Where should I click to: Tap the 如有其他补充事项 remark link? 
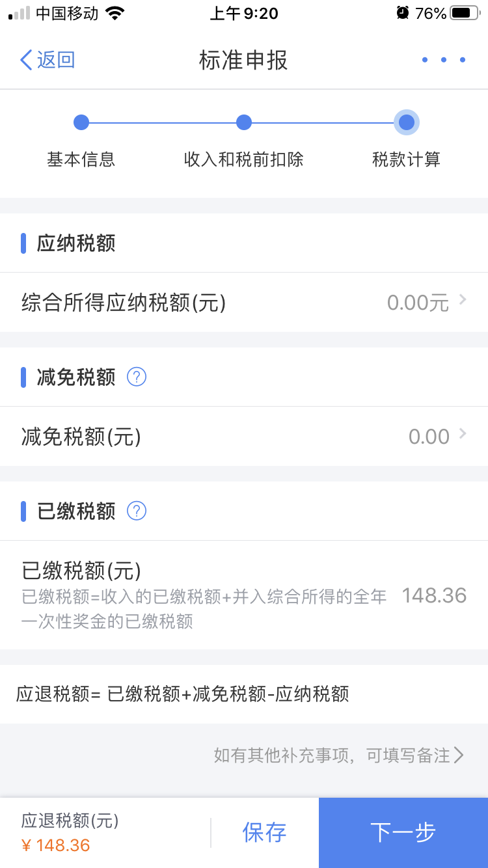(x=332, y=755)
